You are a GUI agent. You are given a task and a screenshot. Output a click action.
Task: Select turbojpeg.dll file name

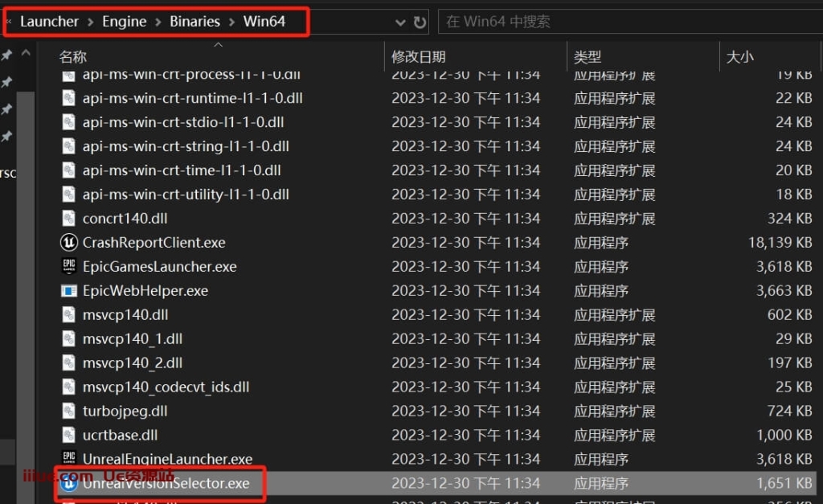(125, 411)
